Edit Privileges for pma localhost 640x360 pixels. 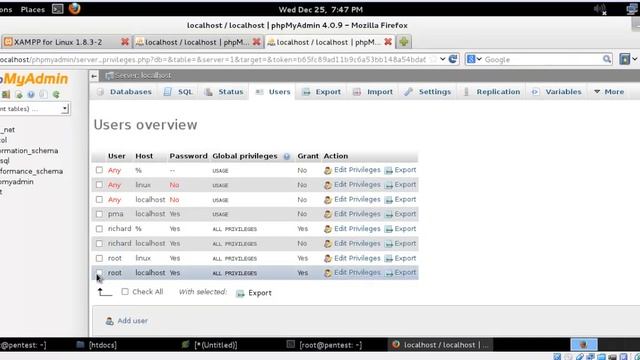352,214
